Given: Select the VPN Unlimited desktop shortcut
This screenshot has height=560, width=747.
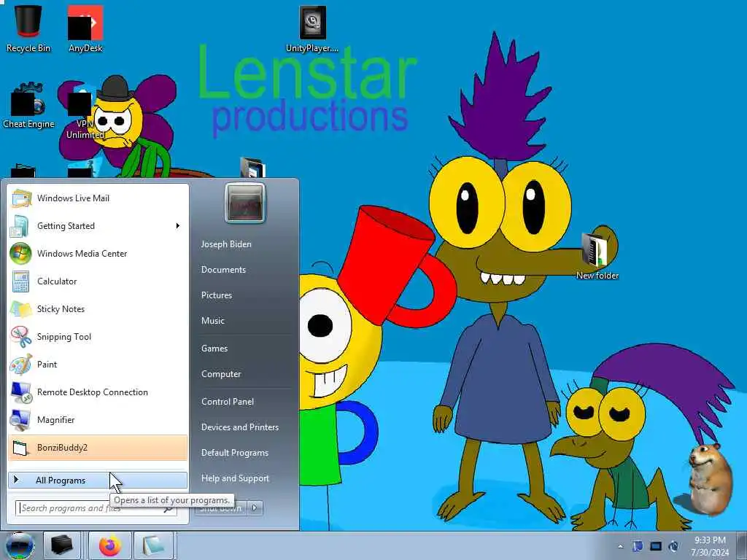Looking at the screenshot, I should coord(85,112).
